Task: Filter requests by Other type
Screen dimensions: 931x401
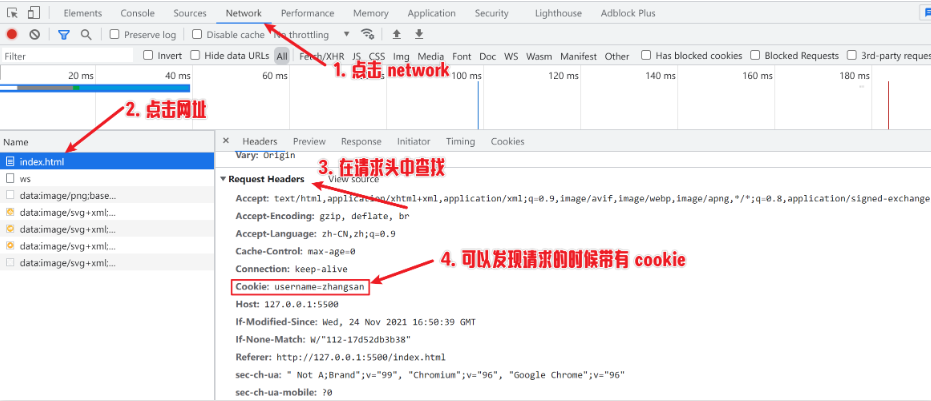Action: [x=617, y=56]
